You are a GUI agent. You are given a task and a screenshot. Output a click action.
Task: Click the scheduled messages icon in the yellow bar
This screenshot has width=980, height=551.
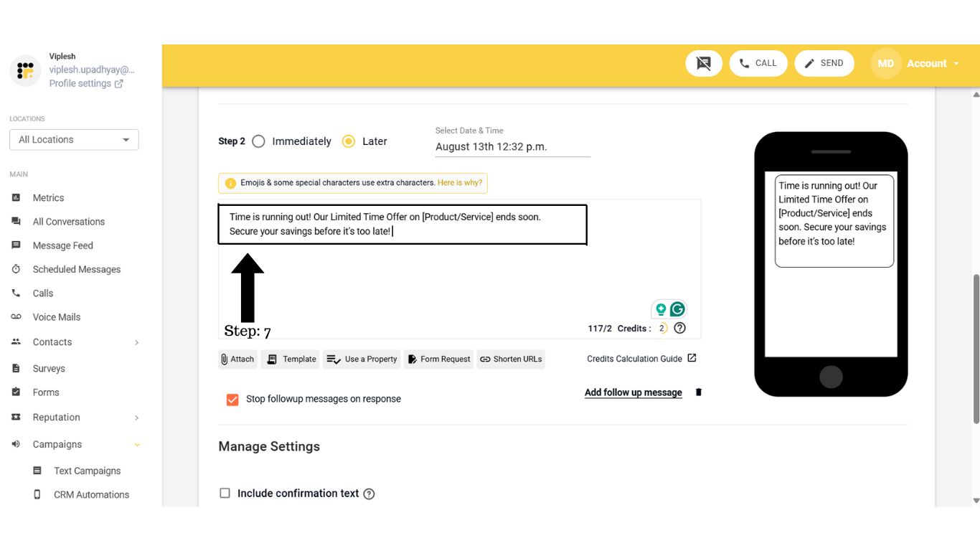pos(703,63)
